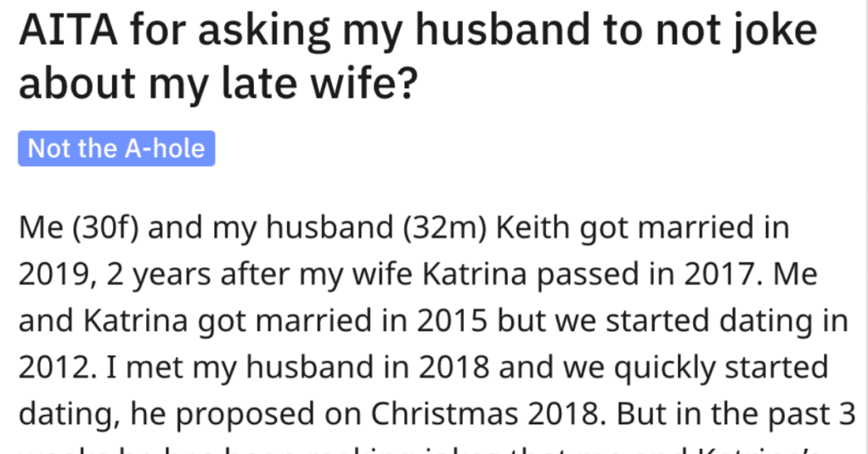Click the year '2012.' starting the fourth line
Screen dimensions: 868x454
(57, 367)
